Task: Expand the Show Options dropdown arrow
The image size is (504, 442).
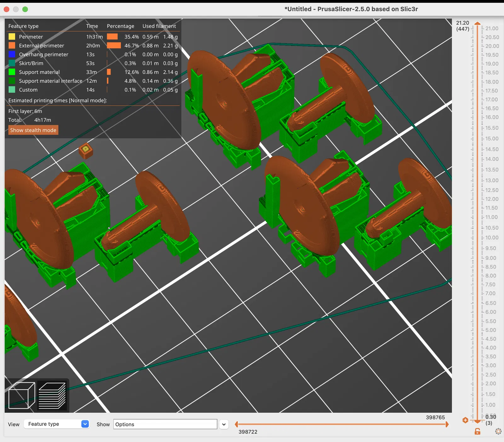Action: [x=224, y=424]
